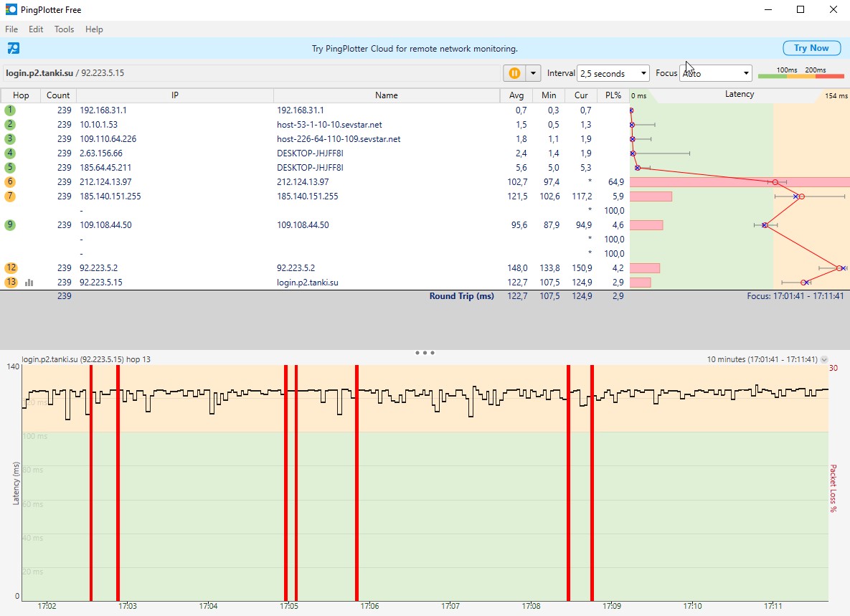The image size is (850, 616).
Task: Click the Try Now button
Action: coord(811,48)
